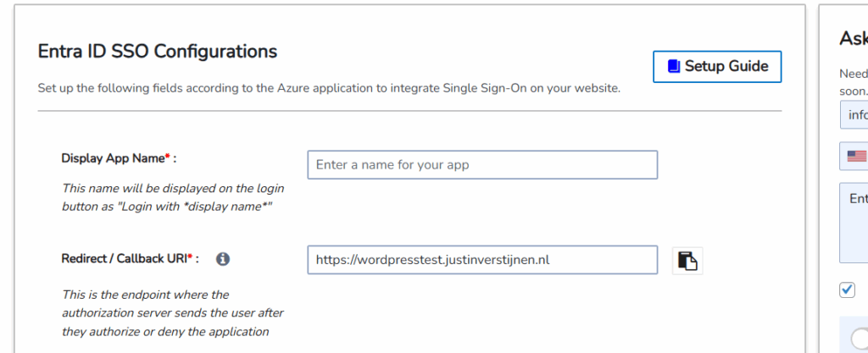Click the info icon beside Redirect / Callback URI
The height and width of the screenshot is (353, 868).
(x=223, y=259)
